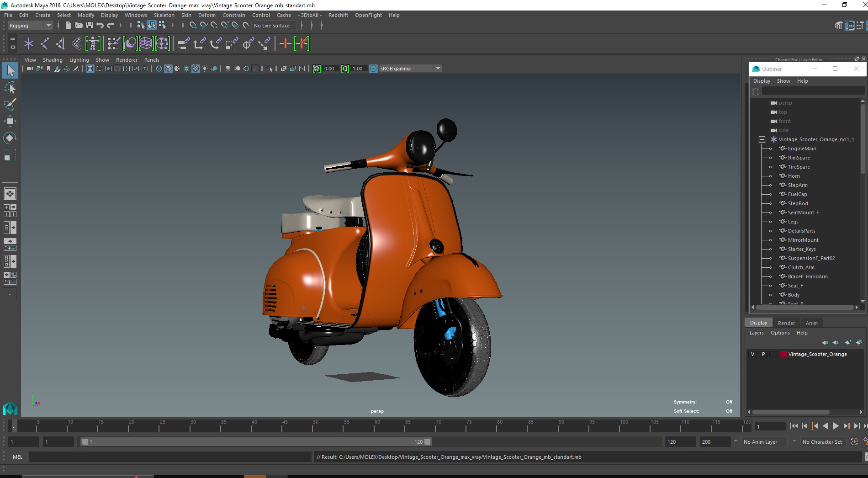Viewport: 868px width, 478px height.
Task: Click frame 60 on the timeline
Action: 377,426
